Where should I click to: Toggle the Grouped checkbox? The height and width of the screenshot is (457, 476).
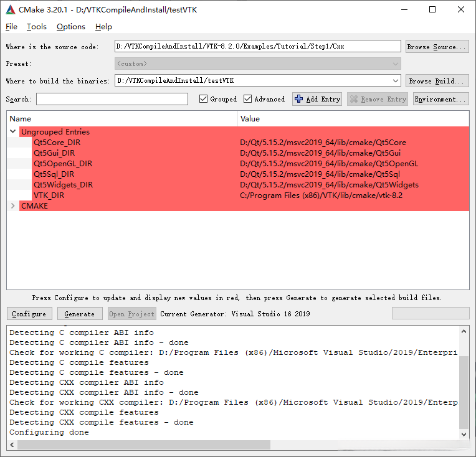[x=203, y=99]
